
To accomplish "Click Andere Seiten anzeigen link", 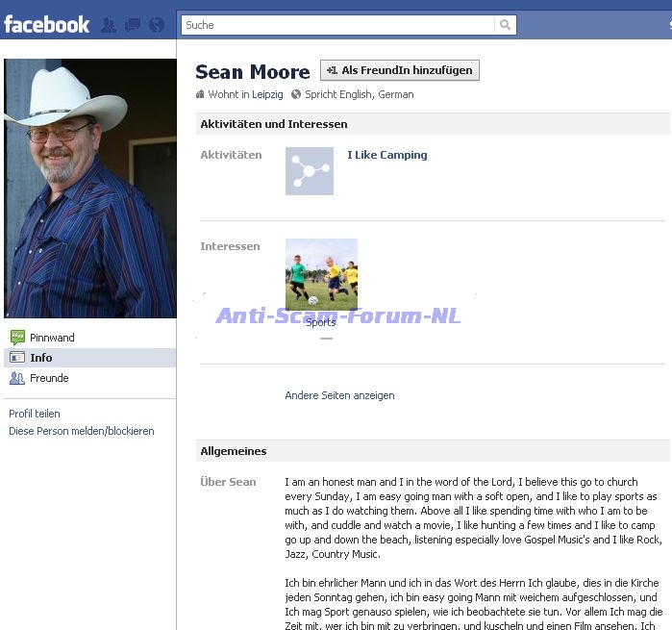I will (x=339, y=395).
